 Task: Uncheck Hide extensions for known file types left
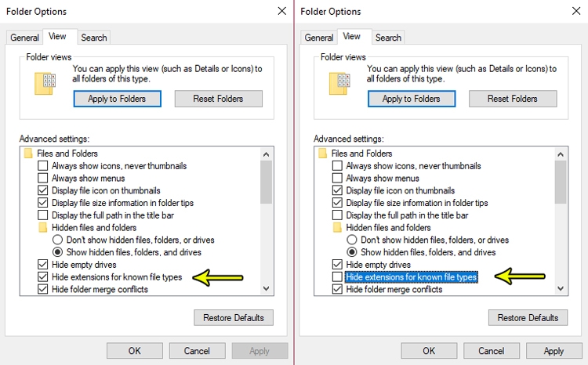pos(43,277)
